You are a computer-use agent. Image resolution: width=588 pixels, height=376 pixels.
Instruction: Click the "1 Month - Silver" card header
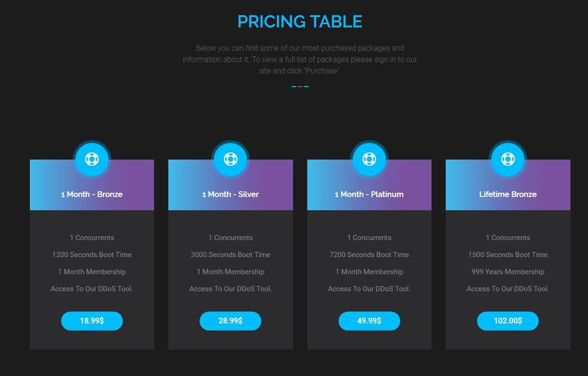coord(230,194)
